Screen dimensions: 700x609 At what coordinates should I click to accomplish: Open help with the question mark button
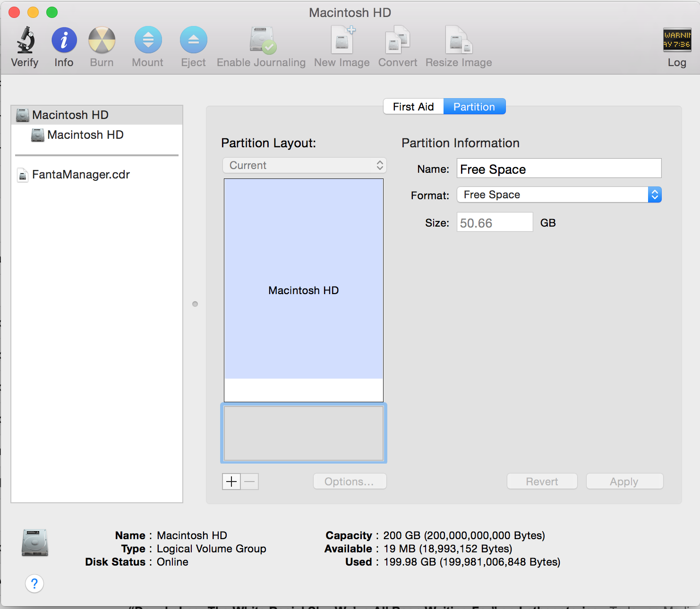pos(34,584)
